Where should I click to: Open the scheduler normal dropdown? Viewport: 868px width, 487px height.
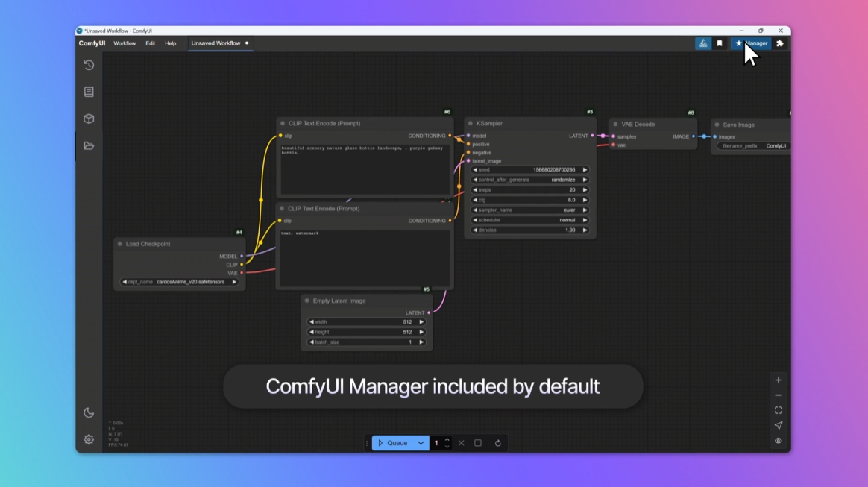529,220
